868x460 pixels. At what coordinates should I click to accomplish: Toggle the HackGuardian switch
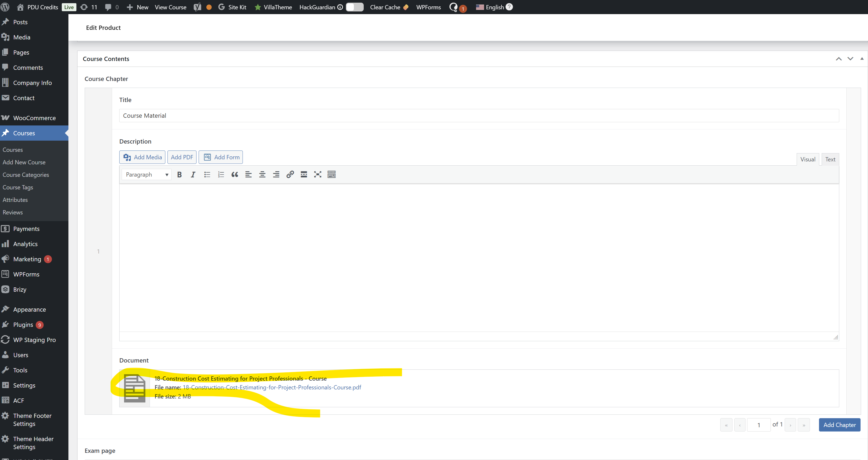click(354, 7)
